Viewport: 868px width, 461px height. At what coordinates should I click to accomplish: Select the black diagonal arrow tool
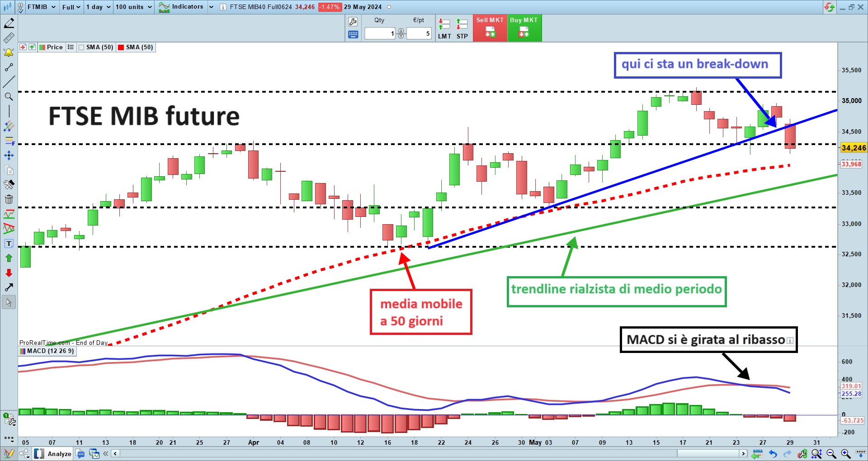9,287
